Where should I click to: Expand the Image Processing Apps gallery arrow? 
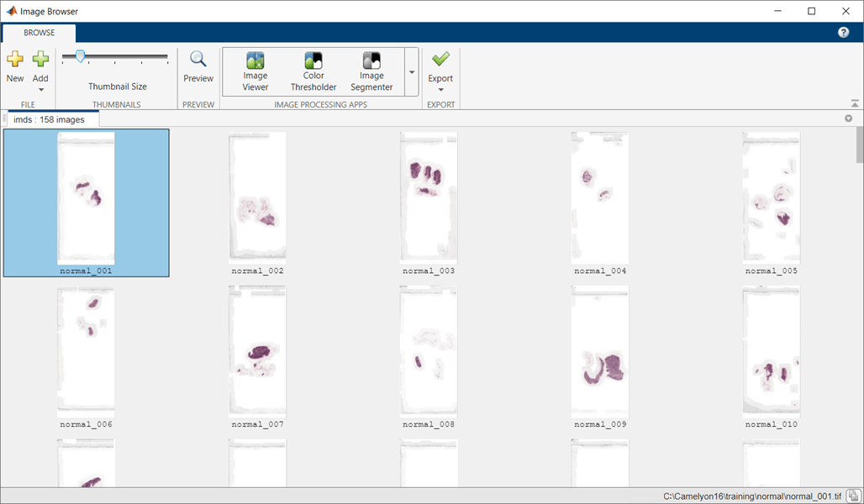tap(411, 71)
